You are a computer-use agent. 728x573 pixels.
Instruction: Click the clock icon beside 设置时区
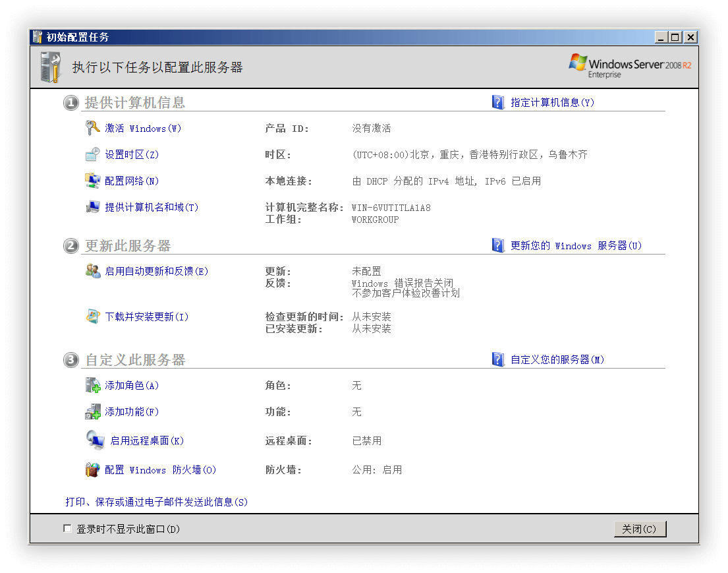92,154
